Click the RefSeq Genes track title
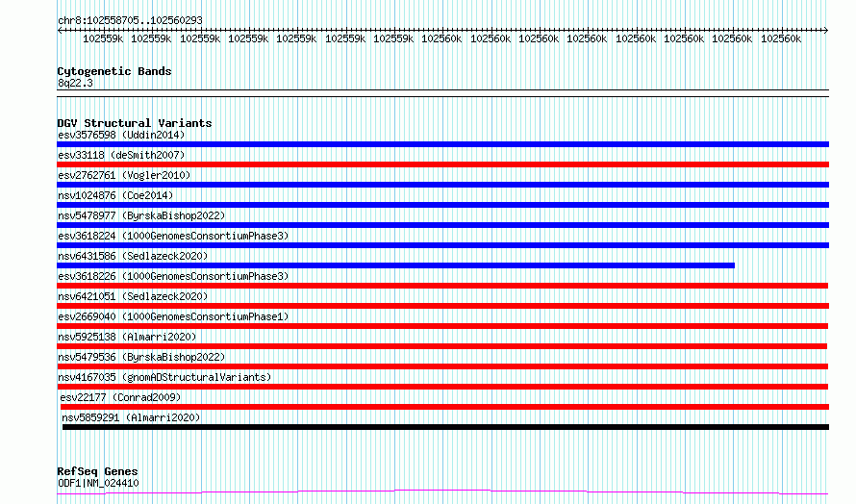The image size is (856, 504). [97, 471]
